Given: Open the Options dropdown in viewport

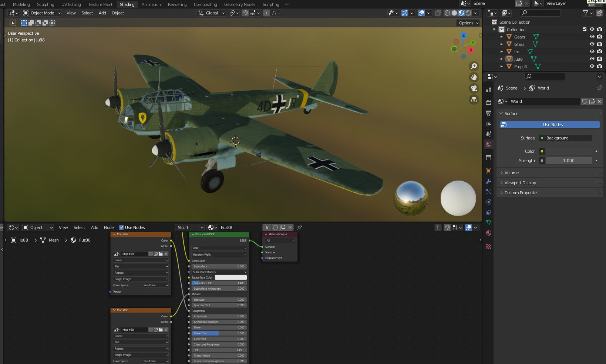Looking at the screenshot, I should click(x=469, y=23).
